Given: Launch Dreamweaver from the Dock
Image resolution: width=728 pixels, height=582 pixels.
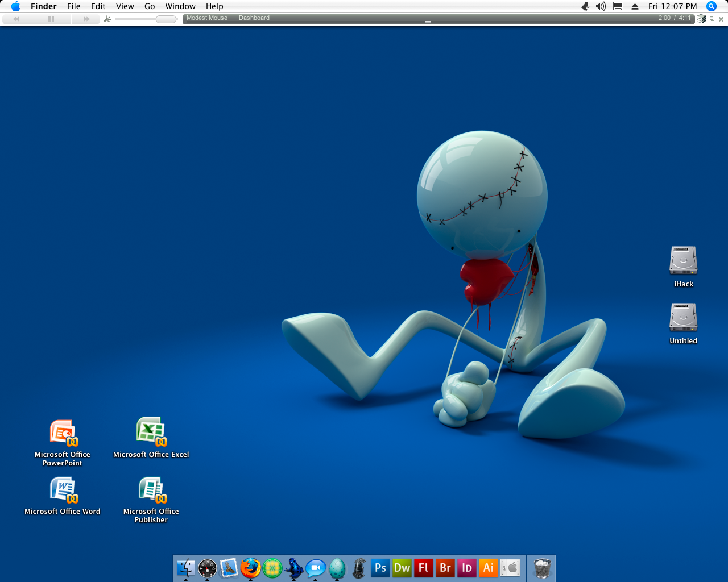Looking at the screenshot, I should tap(402, 568).
